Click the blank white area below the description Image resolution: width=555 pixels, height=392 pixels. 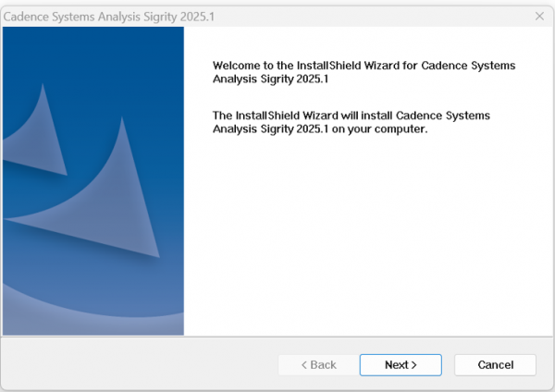coord(368,234)
